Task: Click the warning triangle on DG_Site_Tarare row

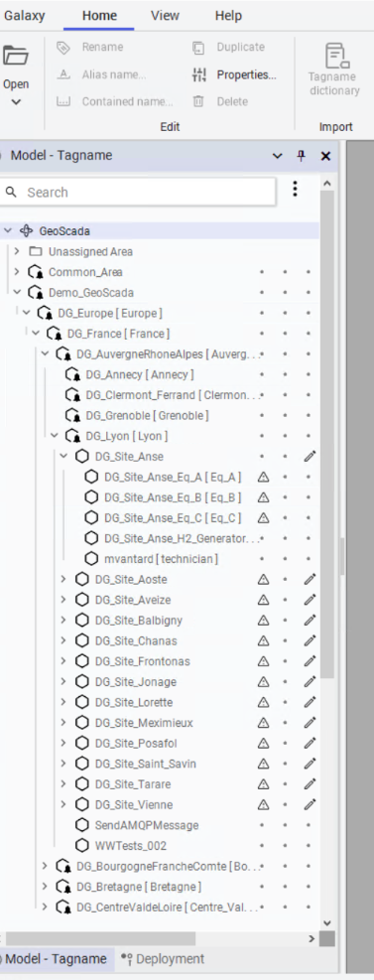Action: click(x=263, y=784)
